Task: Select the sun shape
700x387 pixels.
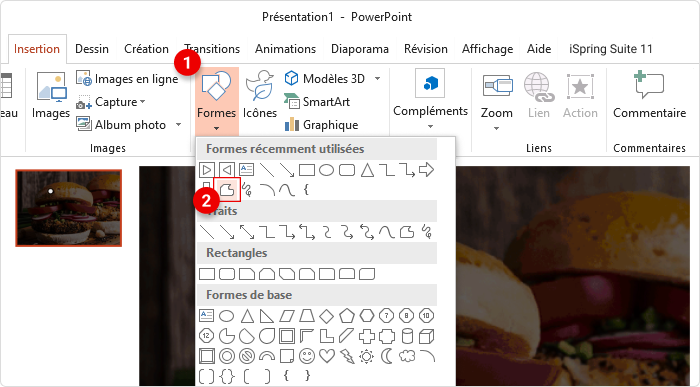Action: [x=367, y=356]
